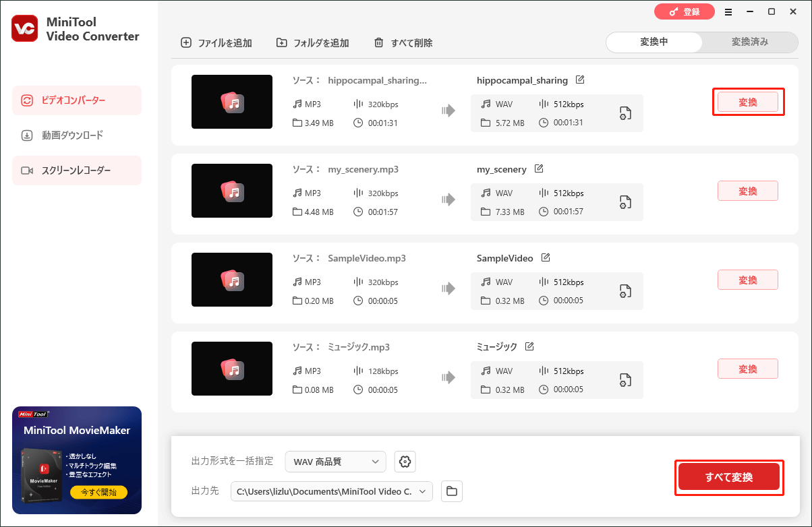This screenshot has width=812, height=527.
Task: Click output title SampleVideo
Action: point(505,258)
